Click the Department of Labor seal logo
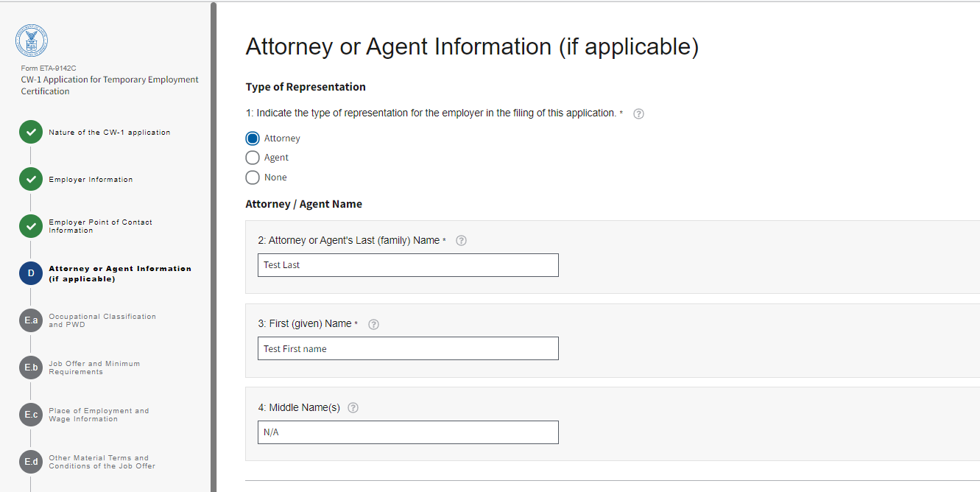Image resolution: width=980 pixels, height=492 pixels. pyautogui.click(x=32, y=41)
